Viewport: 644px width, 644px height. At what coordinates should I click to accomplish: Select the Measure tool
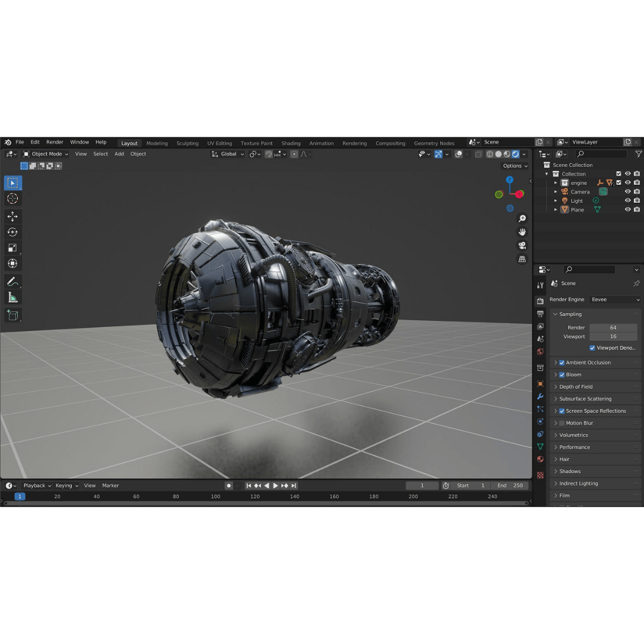click(13, 297)
